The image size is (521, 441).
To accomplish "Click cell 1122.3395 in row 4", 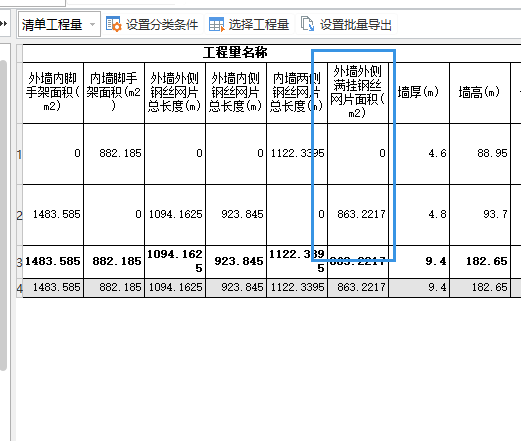I will 297,288.
